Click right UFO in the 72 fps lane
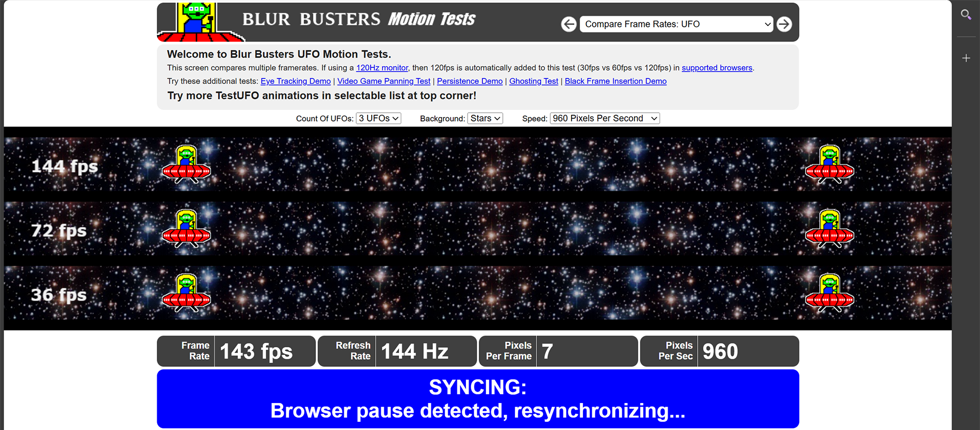This screenshot has height=430, width=980. (829, 229)
